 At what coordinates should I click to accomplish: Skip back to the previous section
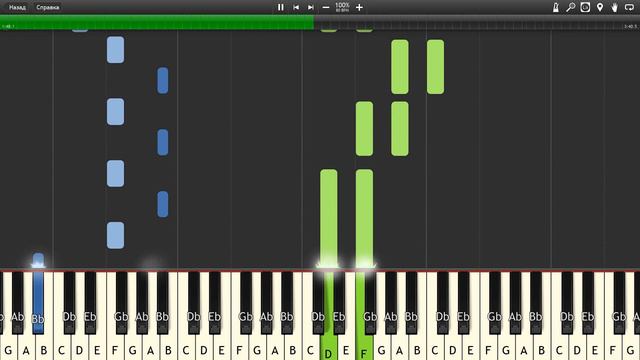tap(296, 7)
